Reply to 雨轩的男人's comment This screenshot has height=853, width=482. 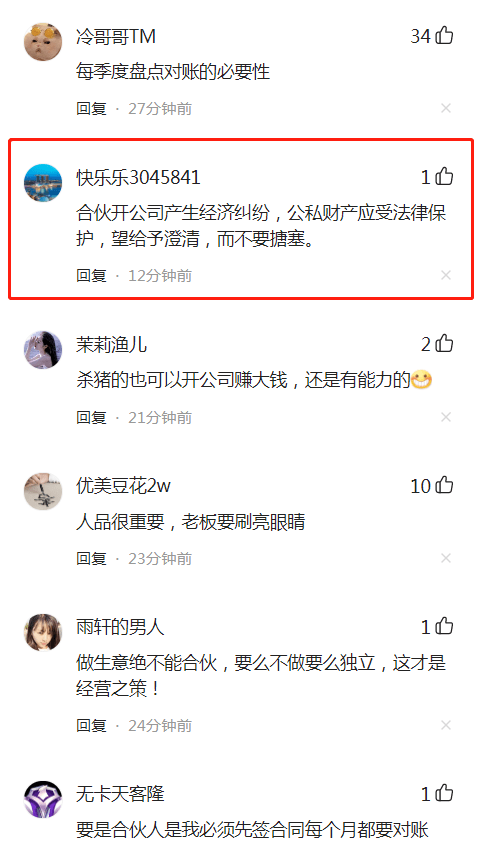coord(91,725)
